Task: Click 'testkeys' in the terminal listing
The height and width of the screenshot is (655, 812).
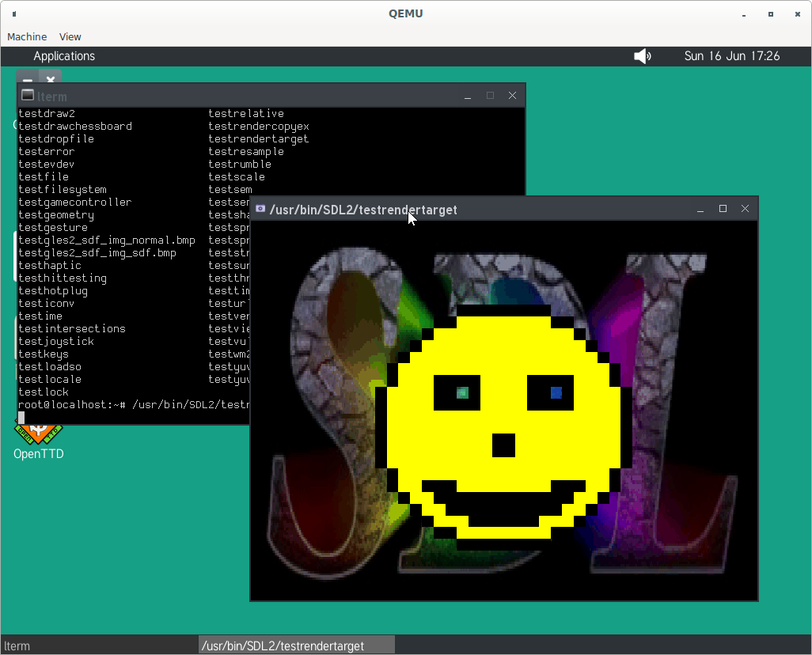Action: coord(44,354)
